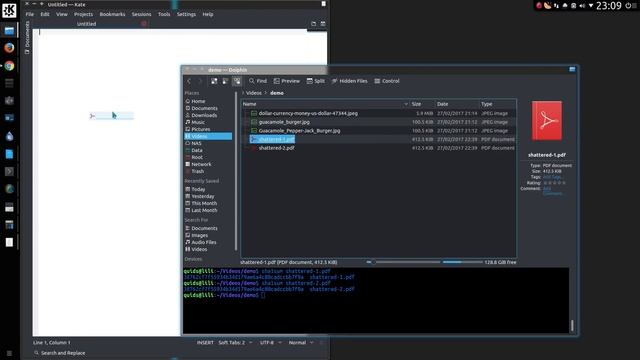
Task: Launch Firefox from the side panel
Action: click(x=9, y=48)
